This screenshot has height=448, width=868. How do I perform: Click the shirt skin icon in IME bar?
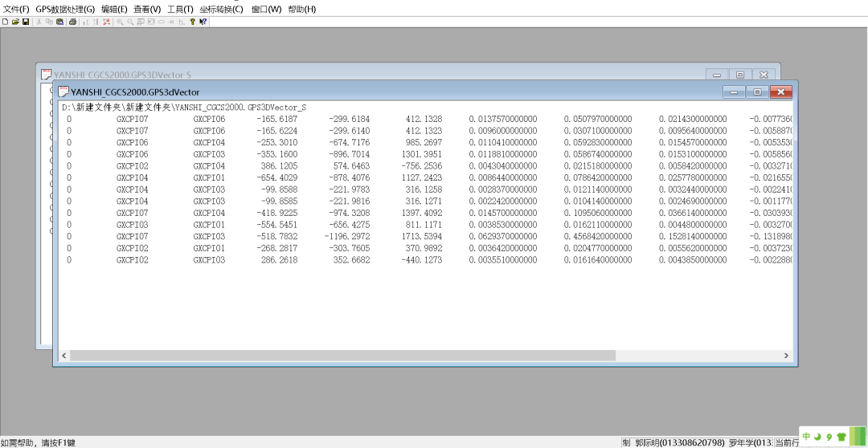click(841, 437)
